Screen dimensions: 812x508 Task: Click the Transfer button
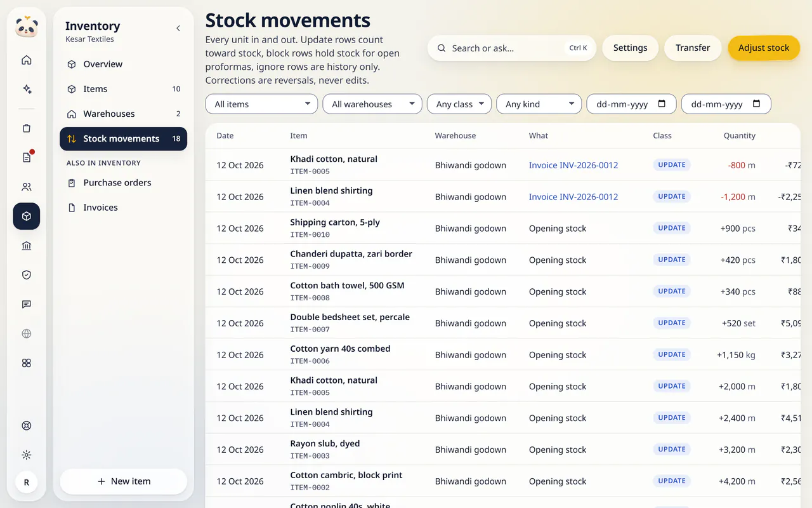coord(693,48)
